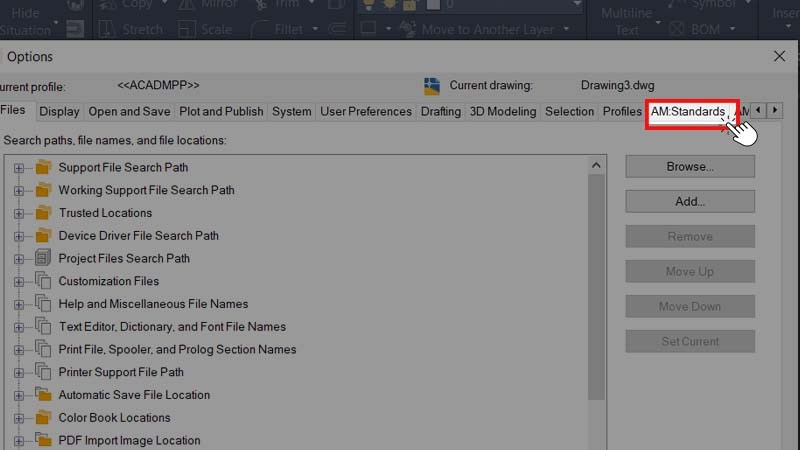Click Automatic Save File Location folder icon
Viewport: 800px width, 450px height.
pos(43,394)
